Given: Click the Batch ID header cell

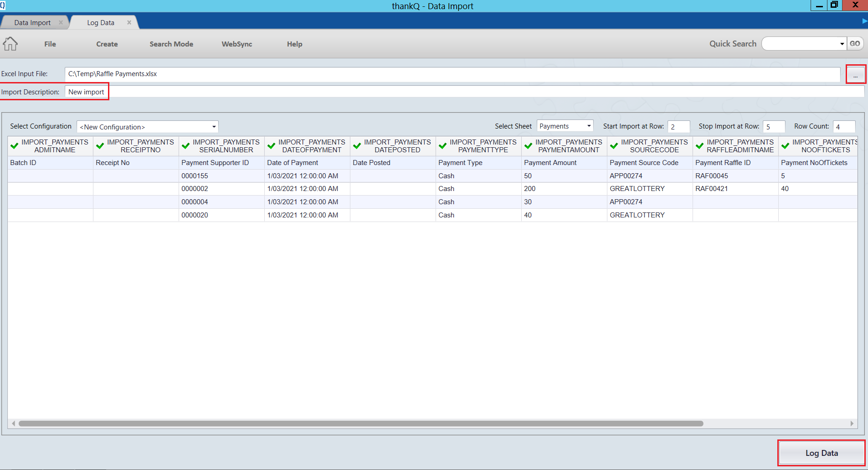Looking at the screenshot, I should 51,163.
